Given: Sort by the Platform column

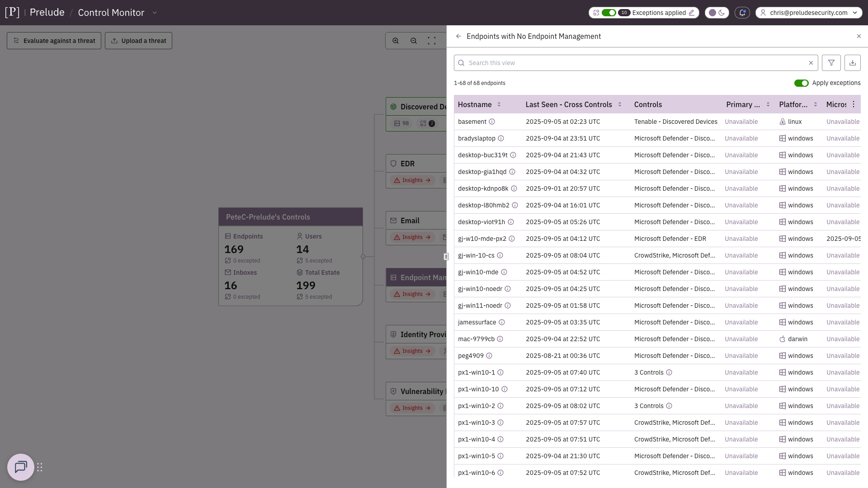Looking at the screenshot, I should (x=816, y=104).
